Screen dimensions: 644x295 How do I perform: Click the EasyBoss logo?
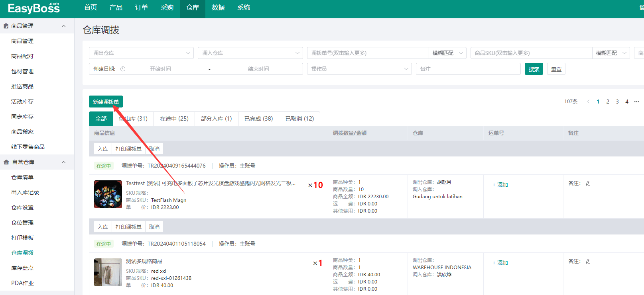click(33, 8)
